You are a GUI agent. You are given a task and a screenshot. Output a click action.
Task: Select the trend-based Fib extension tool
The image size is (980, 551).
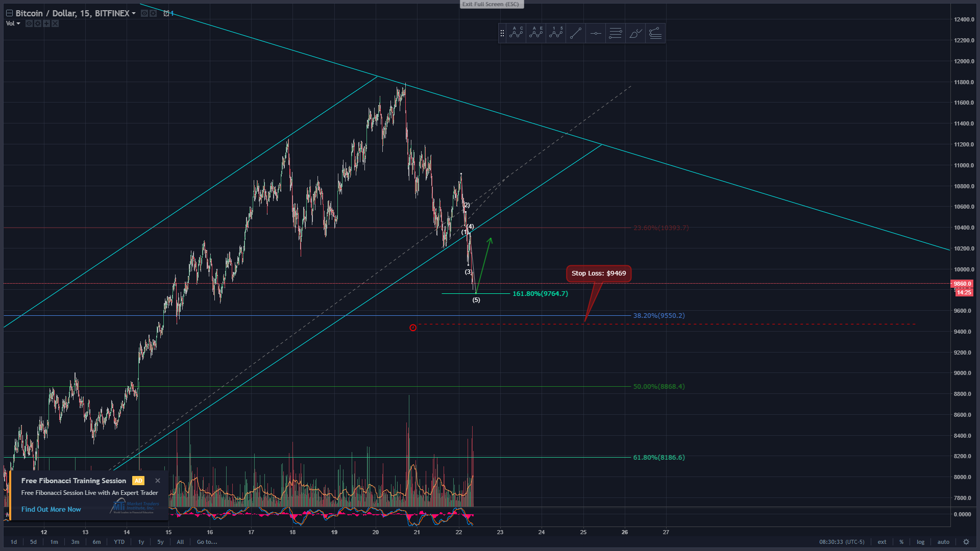[x=655, y=33]
